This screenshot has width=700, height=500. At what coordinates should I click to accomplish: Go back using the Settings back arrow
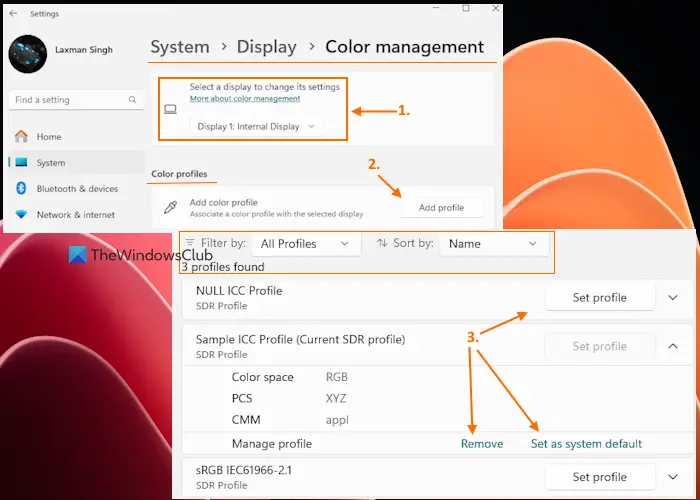tap(13, 13)
